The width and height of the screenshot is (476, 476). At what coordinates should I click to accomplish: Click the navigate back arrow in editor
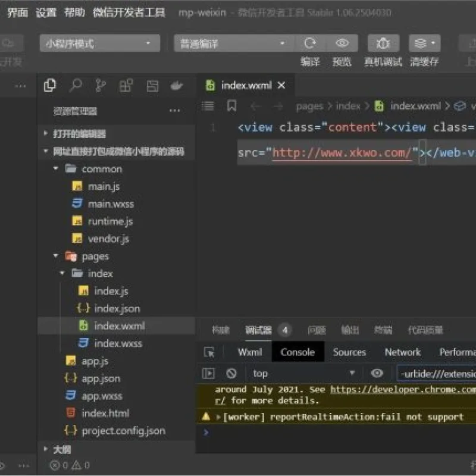pos(256,107)
